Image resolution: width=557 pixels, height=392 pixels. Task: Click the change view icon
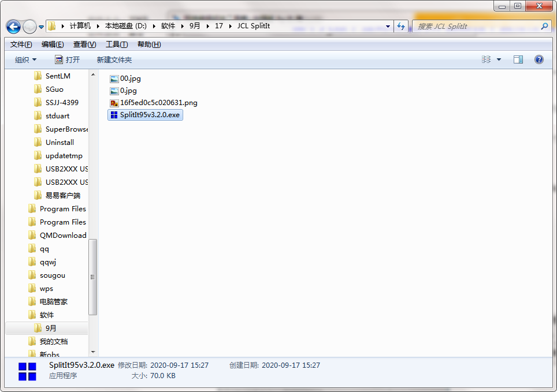[x=486, y=59]
